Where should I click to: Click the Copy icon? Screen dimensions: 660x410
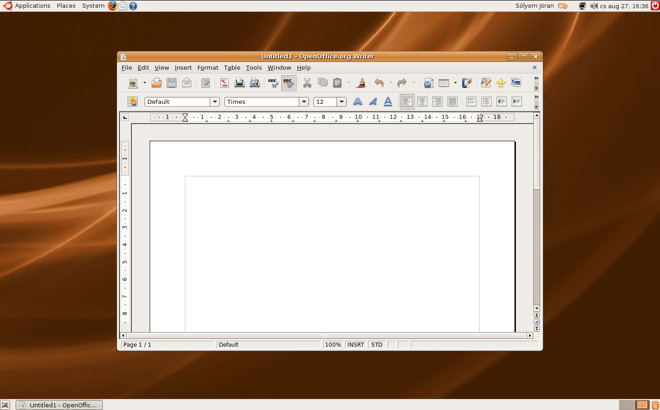pyautogui.click(x=323, y=83)
